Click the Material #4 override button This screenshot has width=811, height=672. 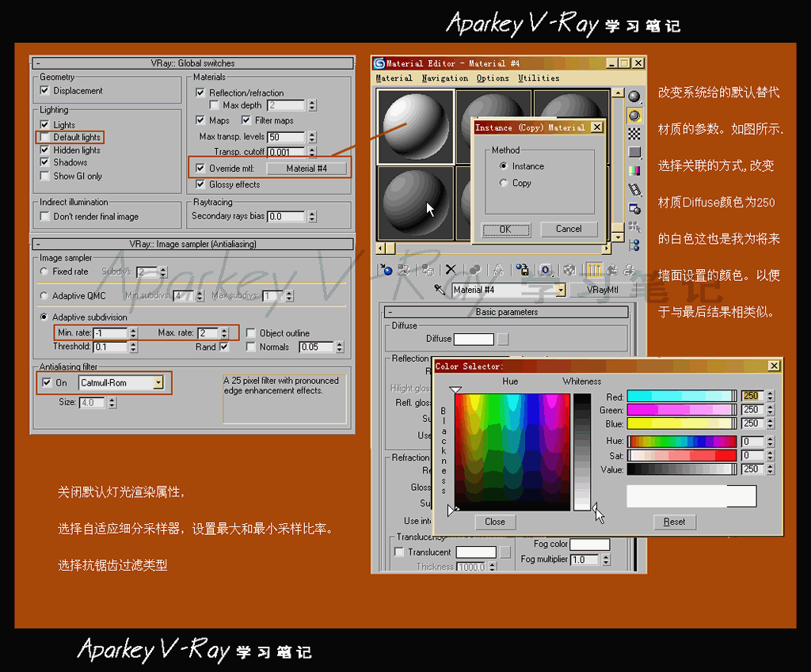pos(307,169)
